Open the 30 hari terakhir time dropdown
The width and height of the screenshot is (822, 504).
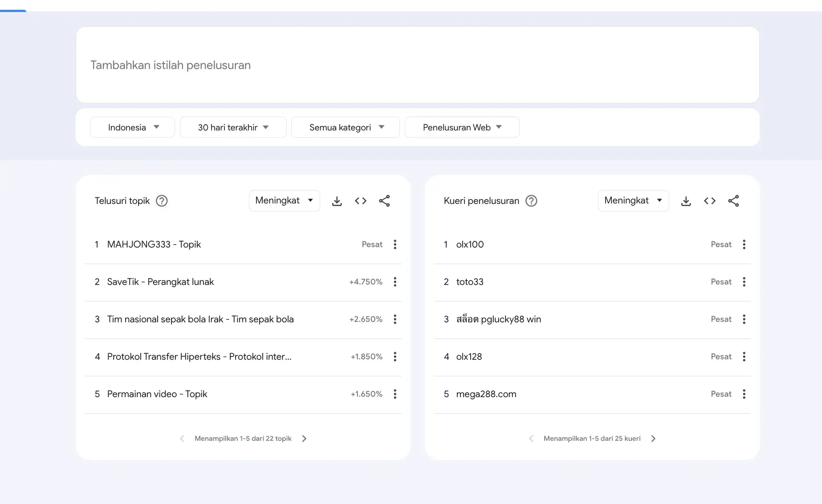pos(233,127)
